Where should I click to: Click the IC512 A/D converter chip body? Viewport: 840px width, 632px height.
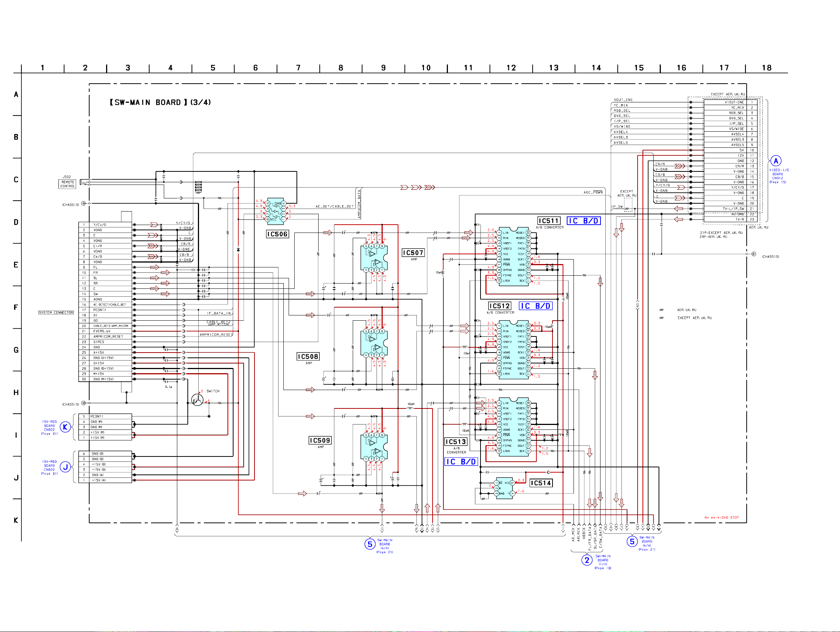coord(514,350)
